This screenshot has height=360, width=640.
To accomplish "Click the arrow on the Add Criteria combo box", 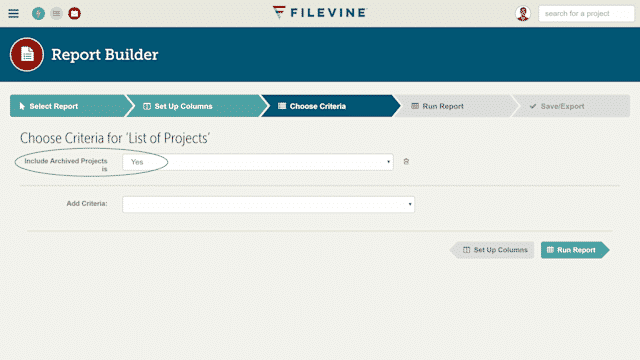I will 410,204.
